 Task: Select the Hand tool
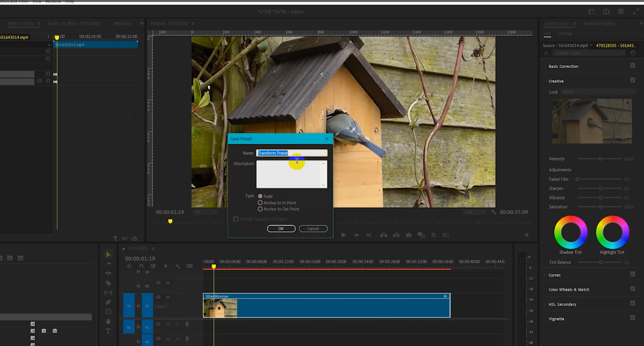pyautogui.click(x=108, y=322)
